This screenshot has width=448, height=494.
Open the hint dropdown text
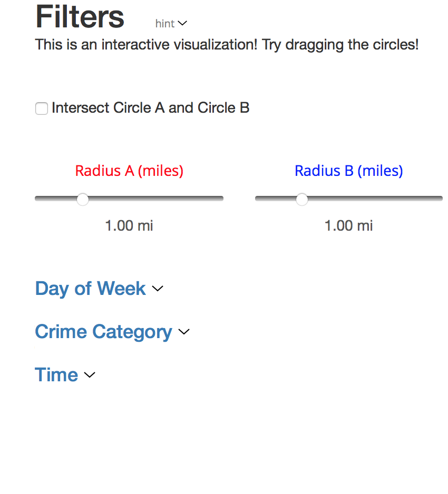(165, 24)
